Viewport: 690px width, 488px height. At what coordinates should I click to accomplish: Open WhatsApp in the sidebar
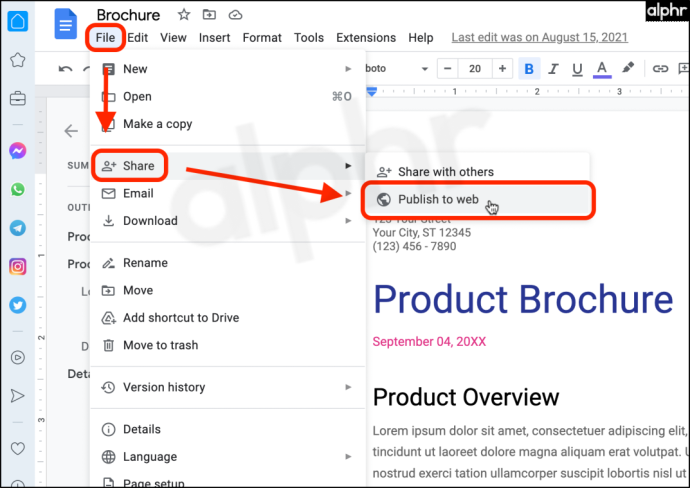tap(18, 190)
